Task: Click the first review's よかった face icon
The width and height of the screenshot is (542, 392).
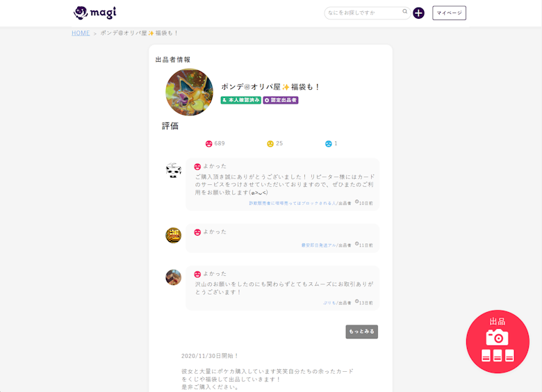Action: pos(197,167)
